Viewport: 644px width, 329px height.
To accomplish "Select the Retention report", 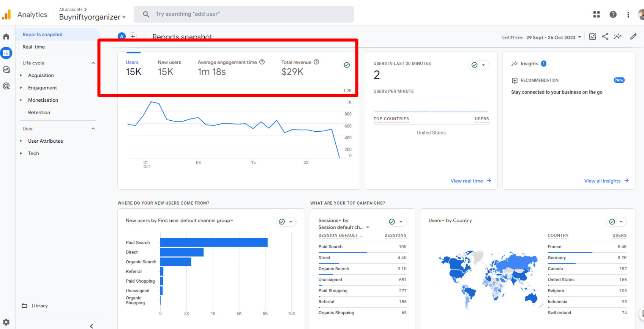I will [39, 113].
